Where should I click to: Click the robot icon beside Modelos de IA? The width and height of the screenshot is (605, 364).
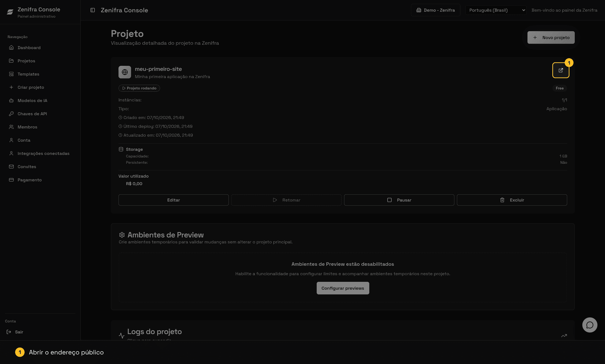click(x=11, y=100)
